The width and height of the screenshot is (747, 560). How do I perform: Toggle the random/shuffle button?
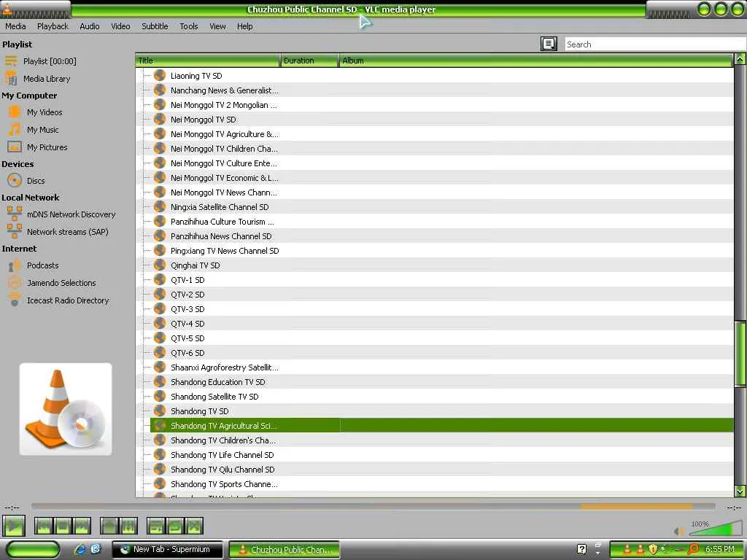[x=194, y=526]
